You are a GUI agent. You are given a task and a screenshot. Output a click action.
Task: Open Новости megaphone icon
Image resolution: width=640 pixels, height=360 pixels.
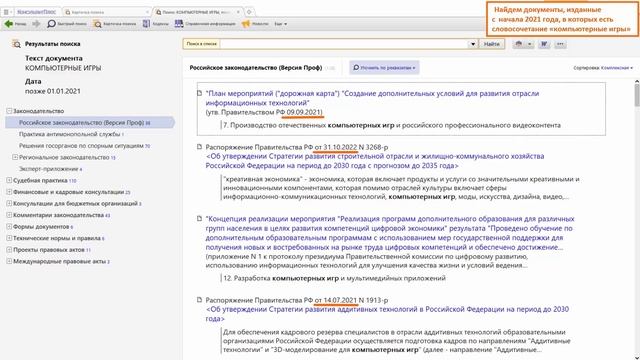pos(246,24)
